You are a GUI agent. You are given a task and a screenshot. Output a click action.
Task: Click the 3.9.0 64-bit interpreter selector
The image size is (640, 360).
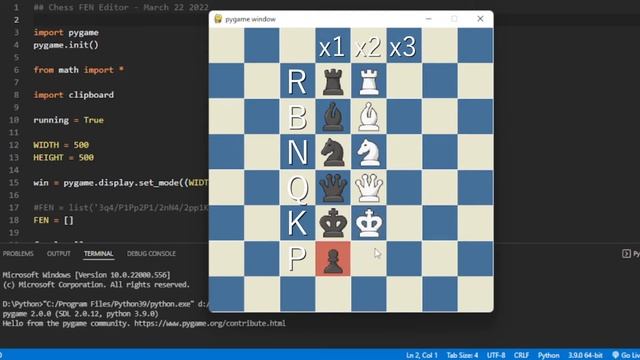tap(585, 355)
